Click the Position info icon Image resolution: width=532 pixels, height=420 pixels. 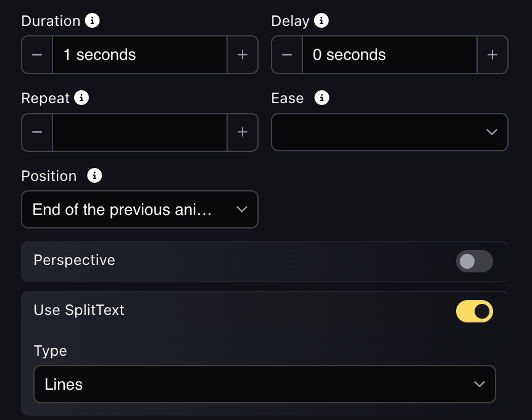(x=94, y=175)
